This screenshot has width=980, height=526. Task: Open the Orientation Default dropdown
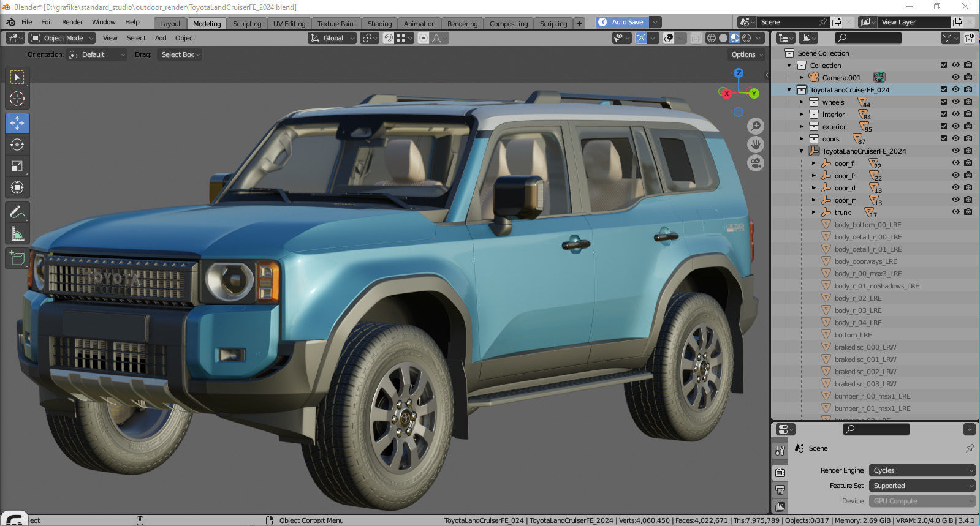pyautogui.click(x=97, y=54)
